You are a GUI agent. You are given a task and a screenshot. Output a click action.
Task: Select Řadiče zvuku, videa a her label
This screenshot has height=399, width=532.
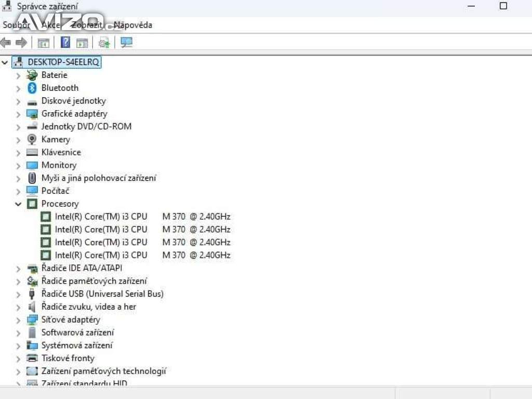88,307
